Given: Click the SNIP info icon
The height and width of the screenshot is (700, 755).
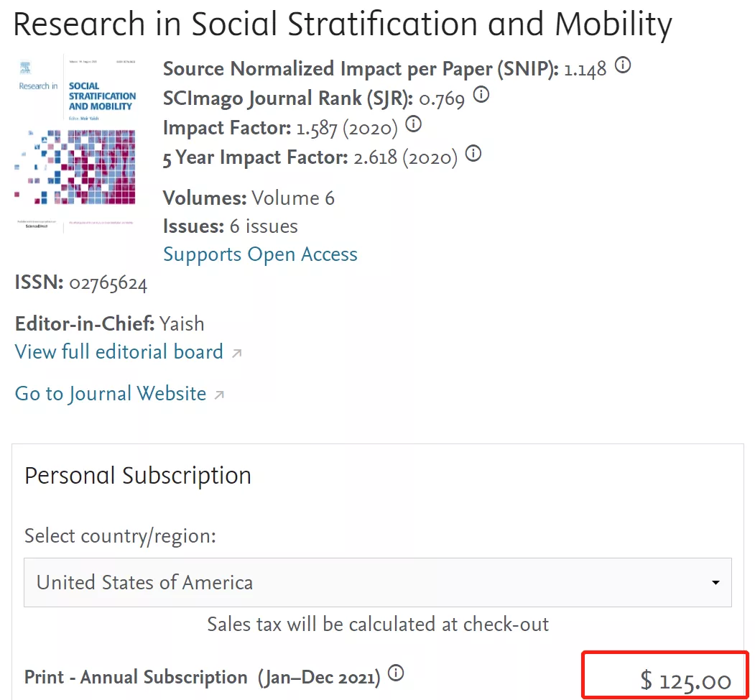Looking at the screenshot, I should [x=623, y=66].
